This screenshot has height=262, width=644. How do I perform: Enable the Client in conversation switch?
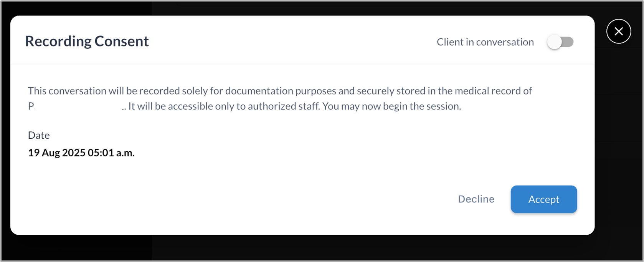pos(560,42)
